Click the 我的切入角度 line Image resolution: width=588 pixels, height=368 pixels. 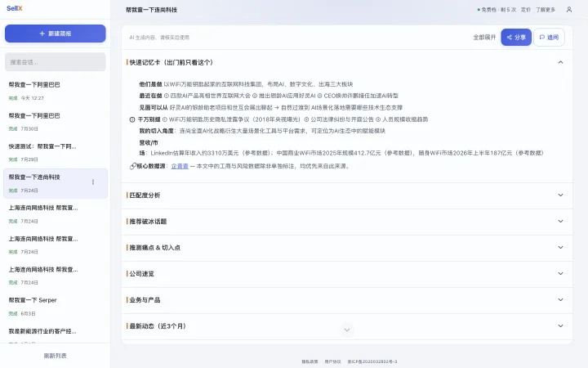tap(262, 131)
